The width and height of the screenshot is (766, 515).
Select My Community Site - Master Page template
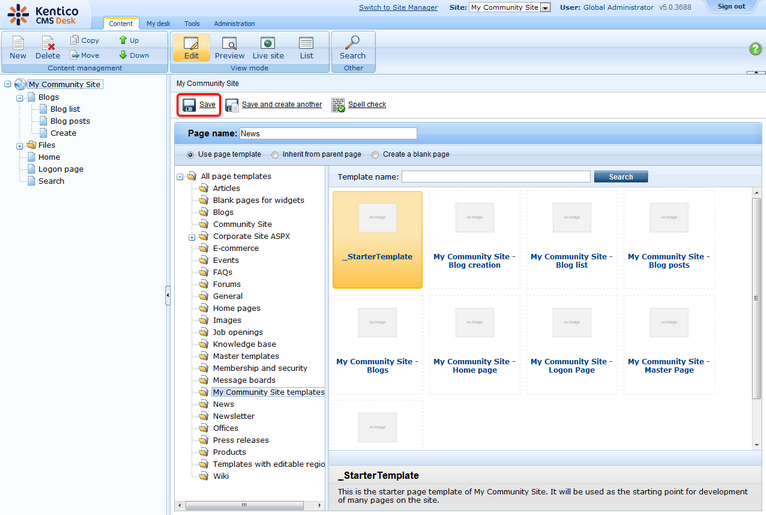tap(669, 344)
